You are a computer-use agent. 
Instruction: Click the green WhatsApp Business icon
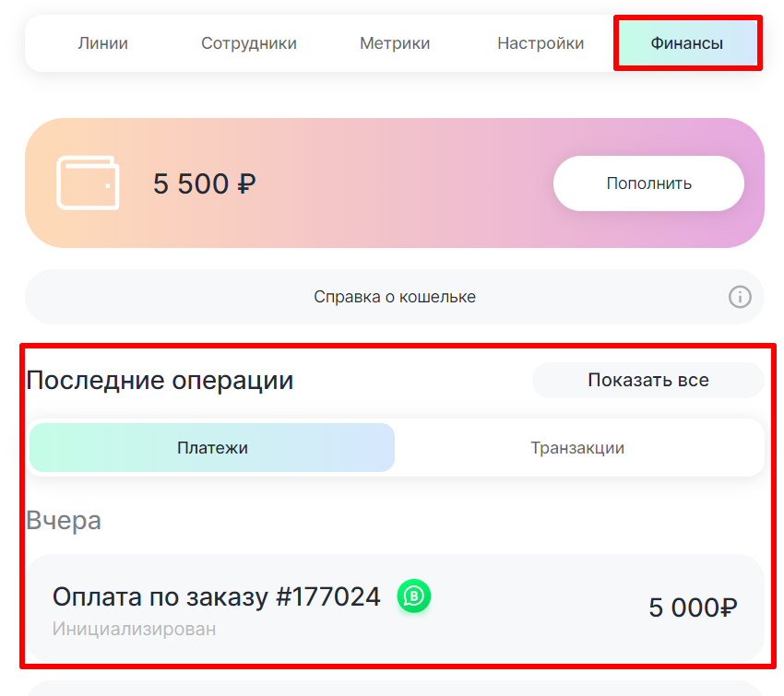pyautogui.click(x=414, y=596)
